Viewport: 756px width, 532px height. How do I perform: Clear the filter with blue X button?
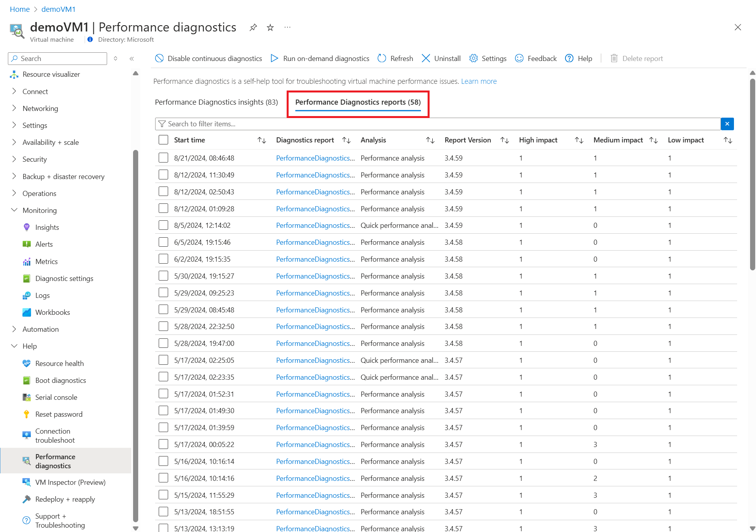point(727,124)
